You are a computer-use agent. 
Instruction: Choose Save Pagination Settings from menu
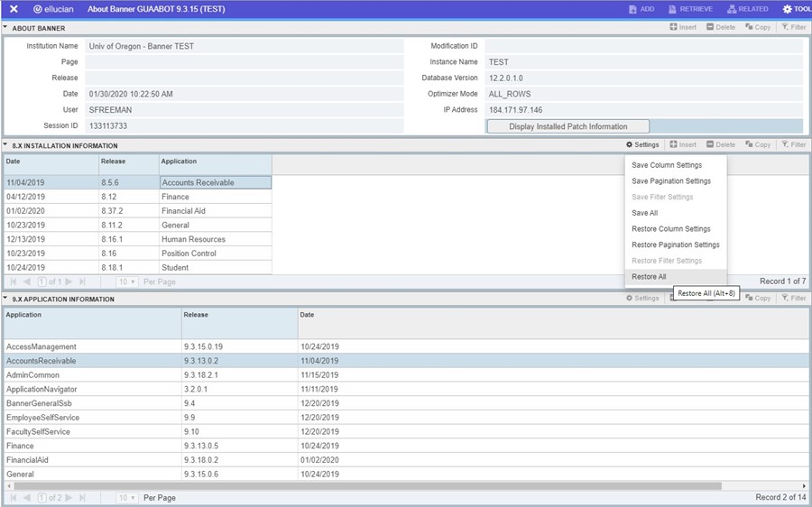pyautogui.click(x=676, y=180)
